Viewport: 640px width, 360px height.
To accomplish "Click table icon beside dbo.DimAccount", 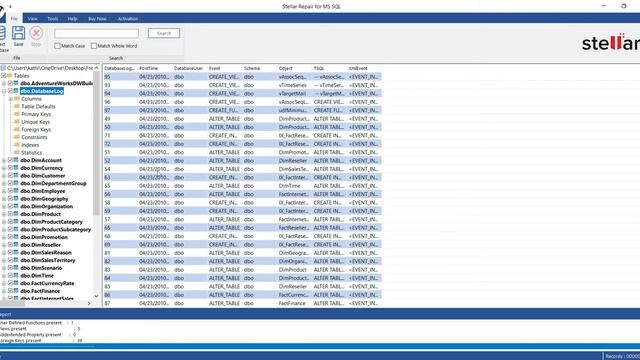I will pyautogui.click(x=16, y=160).
